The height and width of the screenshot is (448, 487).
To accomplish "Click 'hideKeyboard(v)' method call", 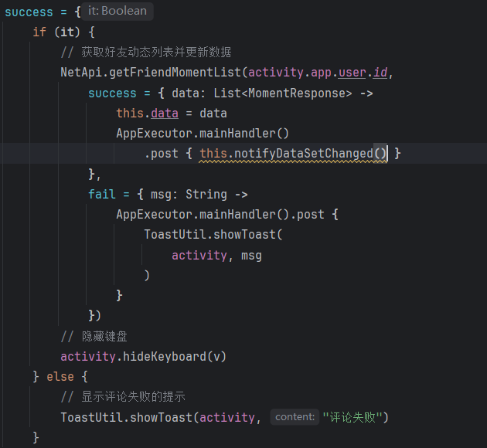I will (175, 357).
